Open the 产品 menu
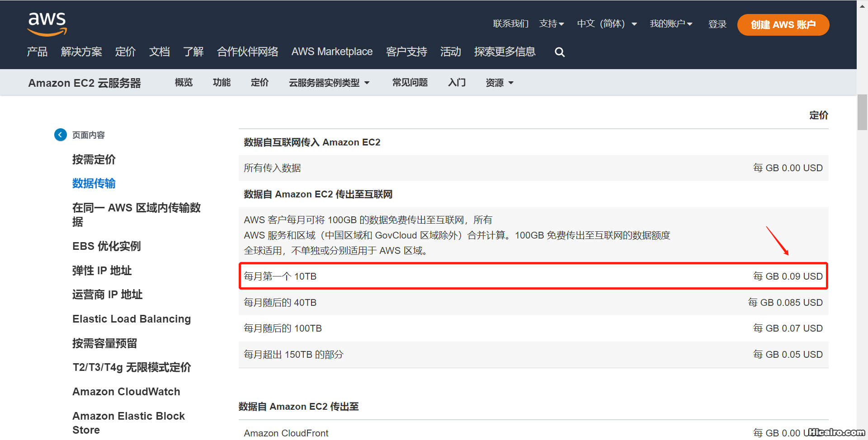 tap(37, 52)
